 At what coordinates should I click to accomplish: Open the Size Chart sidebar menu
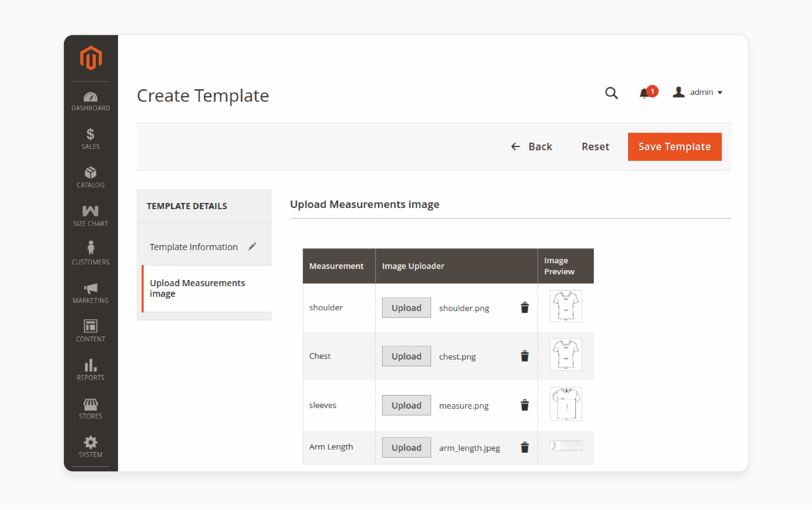[91, 216]
